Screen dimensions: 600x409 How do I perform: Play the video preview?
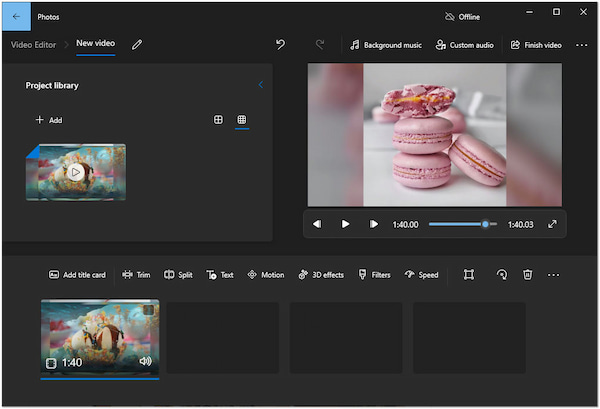[345, 224]
